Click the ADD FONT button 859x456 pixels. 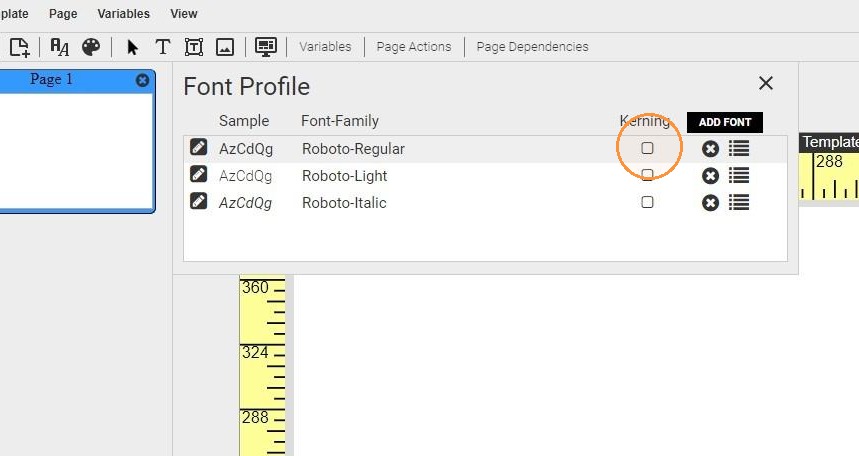(725, 122)
